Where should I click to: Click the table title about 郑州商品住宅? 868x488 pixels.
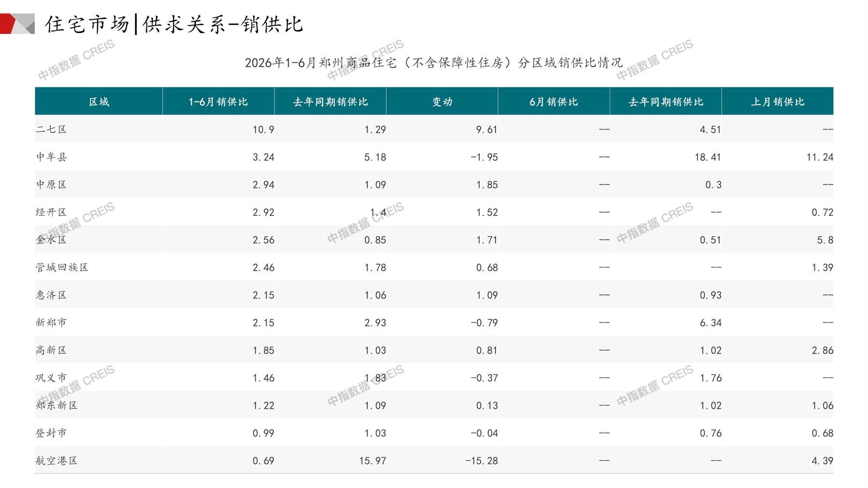pyautogui.click(x=433, y=63)
